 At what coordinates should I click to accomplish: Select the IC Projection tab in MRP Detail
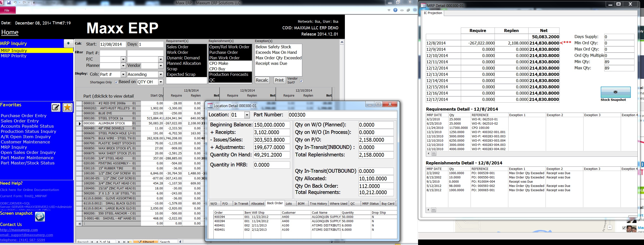(x=433, y=13)
